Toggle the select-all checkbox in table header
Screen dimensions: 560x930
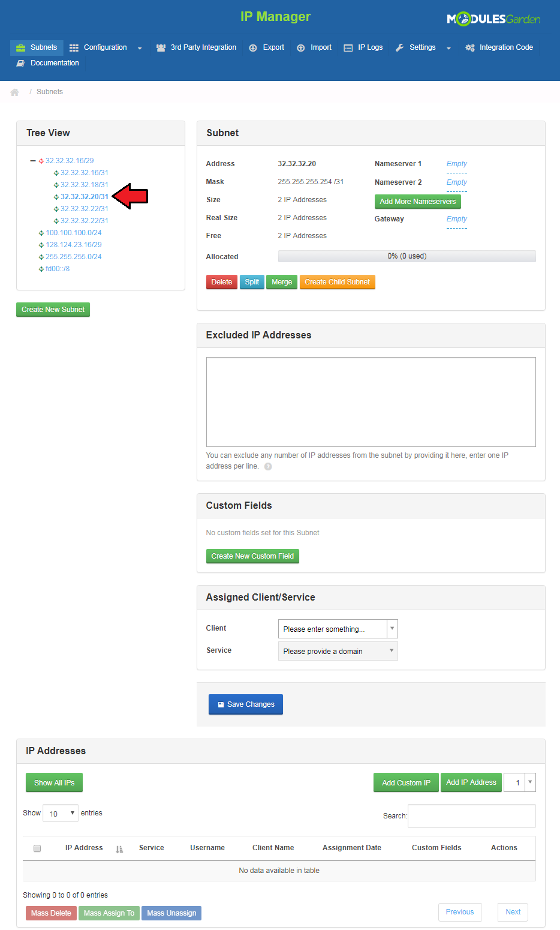[37, 848]
